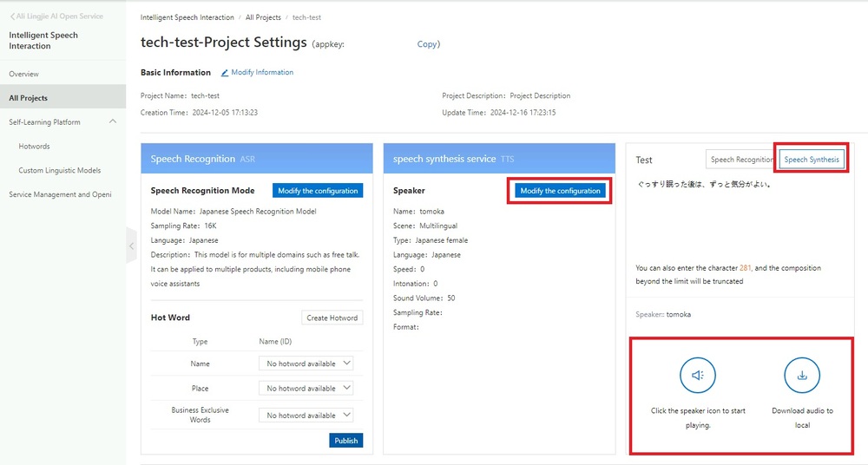This screenshot has width=868, height=465.
Task: Collapse the Self-Learning Platform section
Action: pos(113,122)
